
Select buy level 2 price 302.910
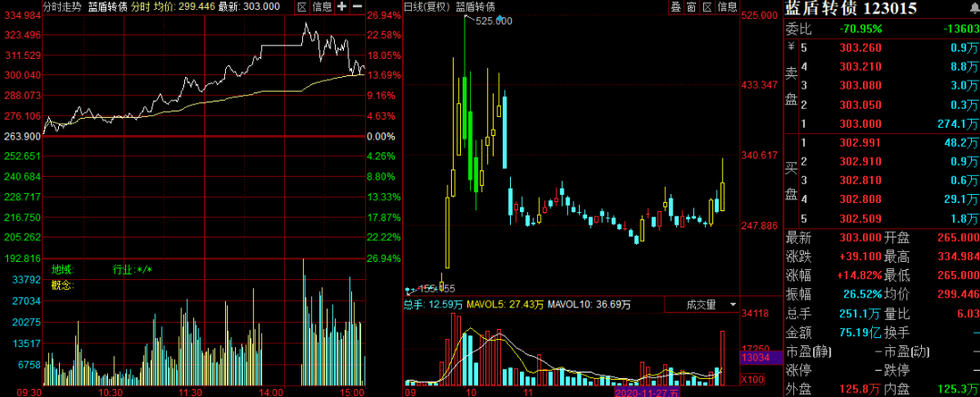coord(861,161)
